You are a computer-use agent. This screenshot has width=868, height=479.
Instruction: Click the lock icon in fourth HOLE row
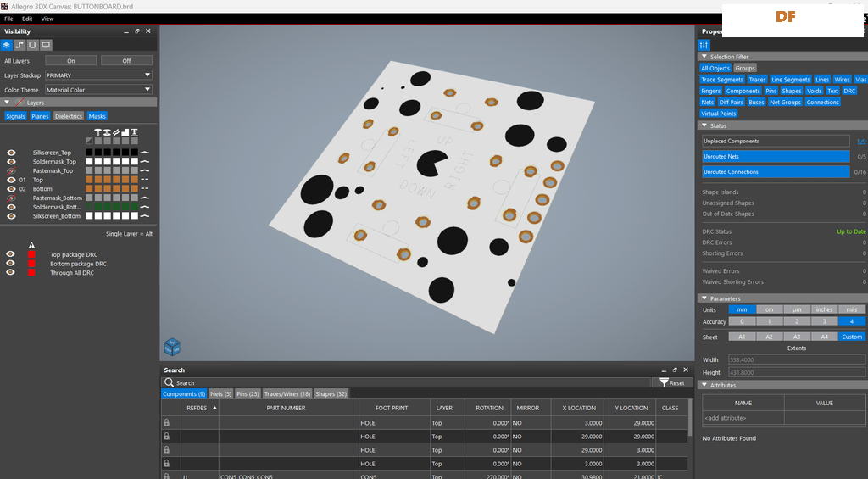pos(167,464)
